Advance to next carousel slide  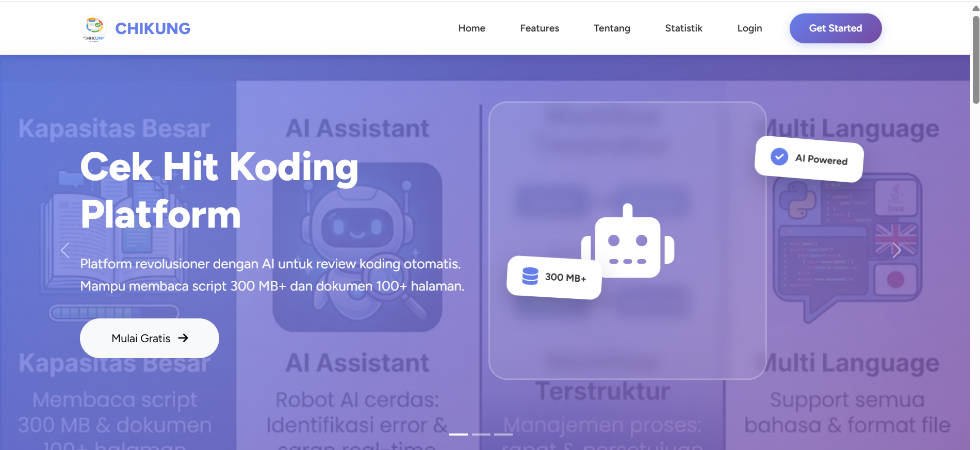(896, 250)
